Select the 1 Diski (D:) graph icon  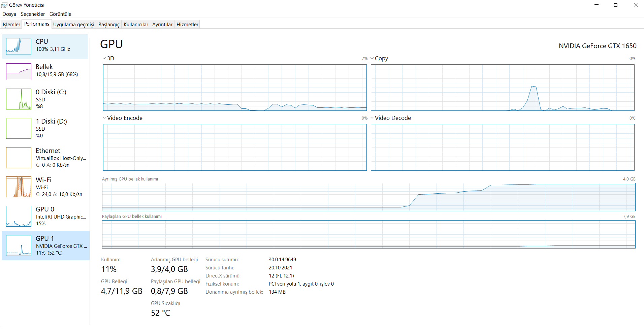tap(19, 128)
